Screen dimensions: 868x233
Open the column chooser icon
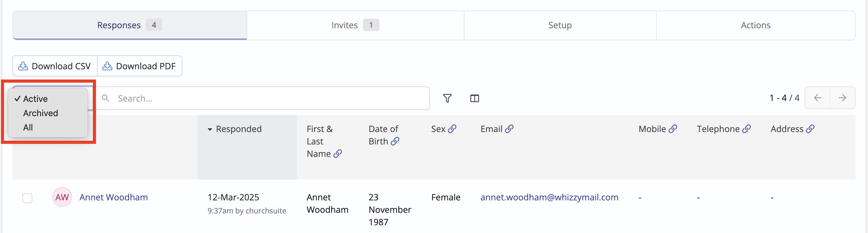(x=474, y=98)
